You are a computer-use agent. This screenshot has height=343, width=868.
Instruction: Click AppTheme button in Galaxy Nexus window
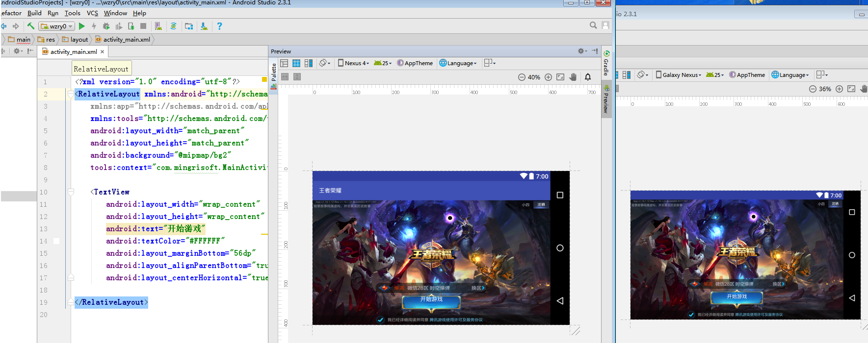[747, 75]
